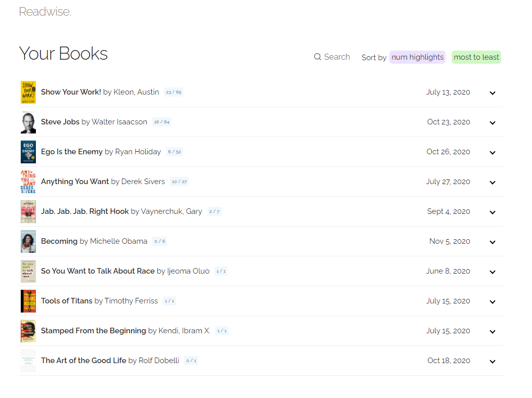Image resolution: width=532 pixels, height=398 pixels.
Task: Open So You Want to Talk About Race cover
Action: [28, 272]
